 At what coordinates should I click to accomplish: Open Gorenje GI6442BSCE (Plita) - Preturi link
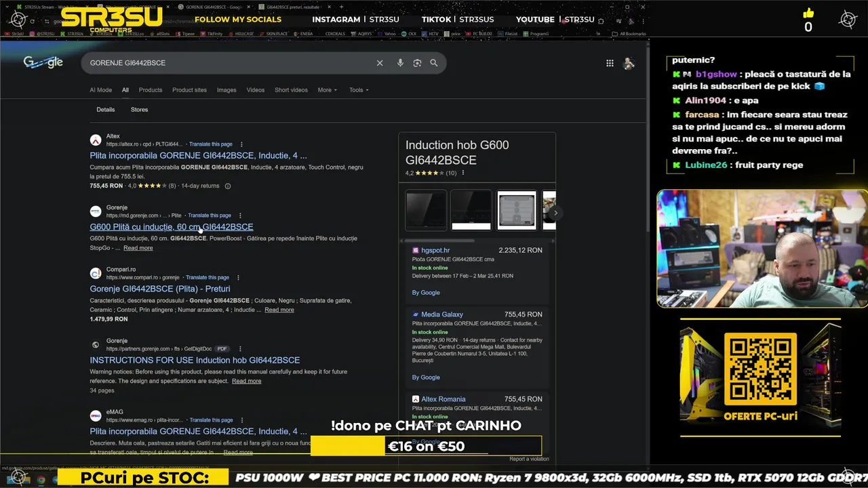pos(160,289)
